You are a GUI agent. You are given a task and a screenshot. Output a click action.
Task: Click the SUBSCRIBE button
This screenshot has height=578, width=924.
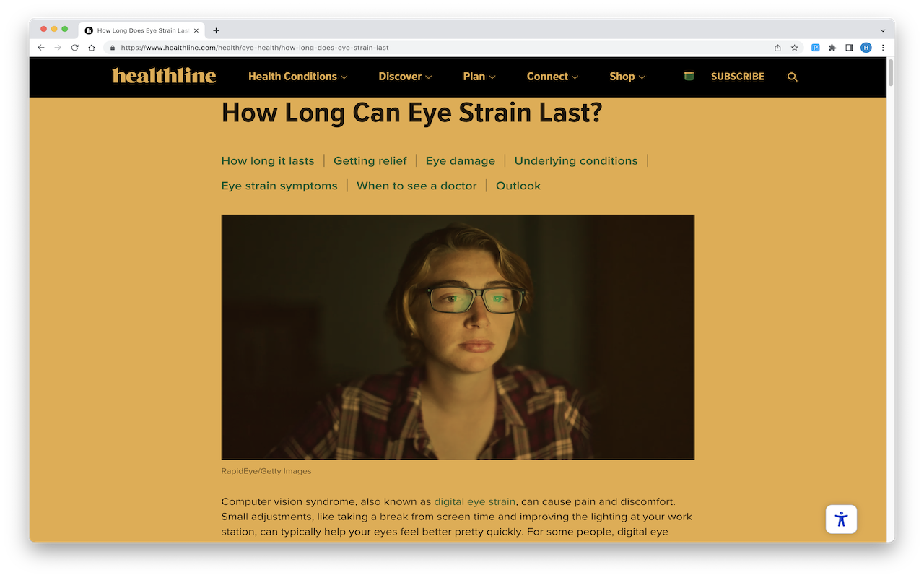(x=737, y=77)
